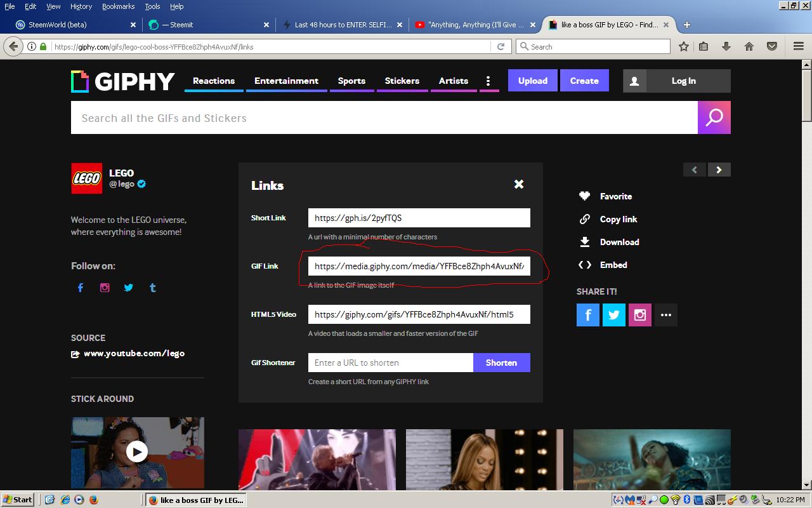Open www.youtube.com/lego source link

134,354
